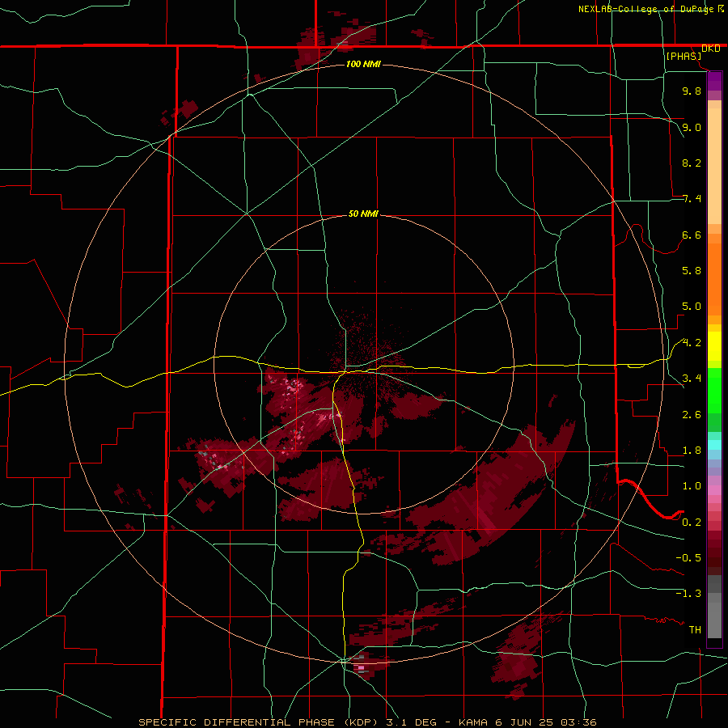
Task: Click the KAMA 6 JUN 25 03:36 timestamp
Action: coord(527,722)
